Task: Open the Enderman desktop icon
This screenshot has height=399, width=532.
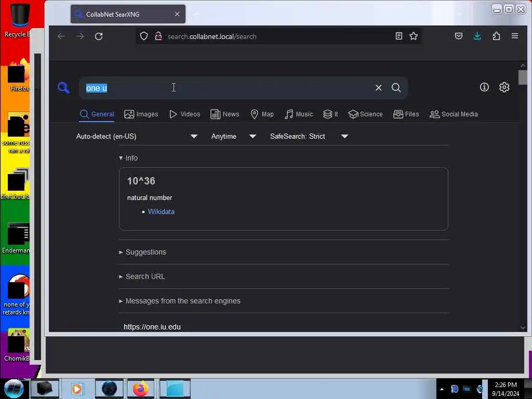Action: coord(17,238)
